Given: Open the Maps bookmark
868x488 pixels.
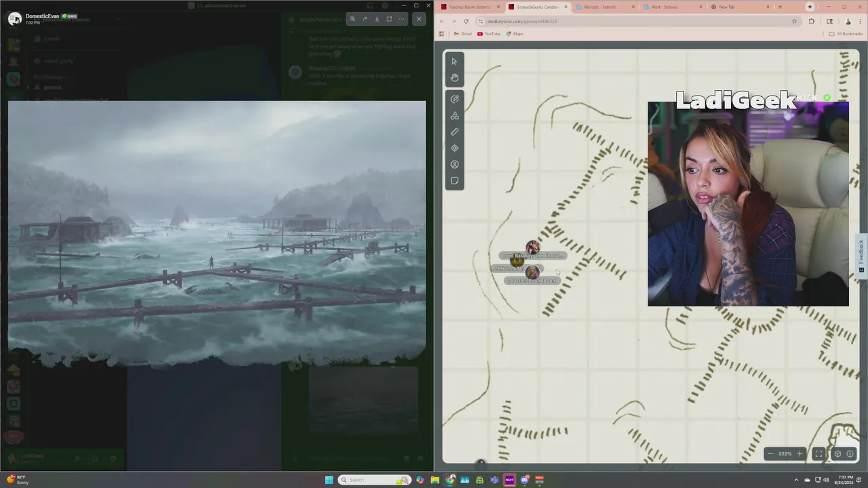Looking at the screenshot, I should 514,34.
